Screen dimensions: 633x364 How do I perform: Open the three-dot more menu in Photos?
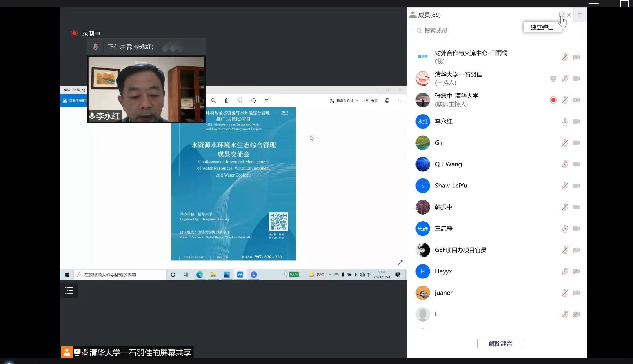pyautogui.click(x=400, y=101)
